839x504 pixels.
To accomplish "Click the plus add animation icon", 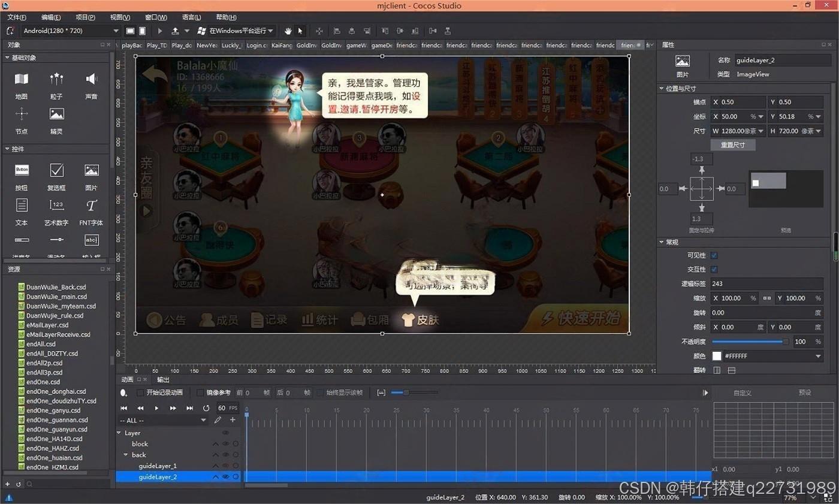I will [x=233, y=420].
